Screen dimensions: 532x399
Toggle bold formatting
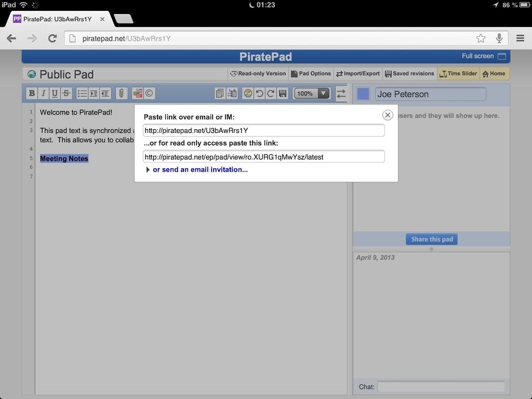(32, 93)
